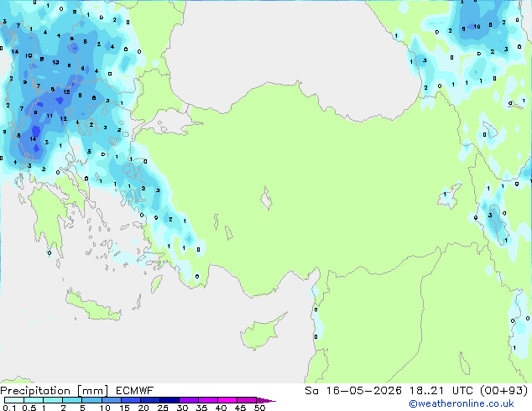Click the '15' legend scale label
Screen dimensions: 532x411
click(x=124, y=408)
